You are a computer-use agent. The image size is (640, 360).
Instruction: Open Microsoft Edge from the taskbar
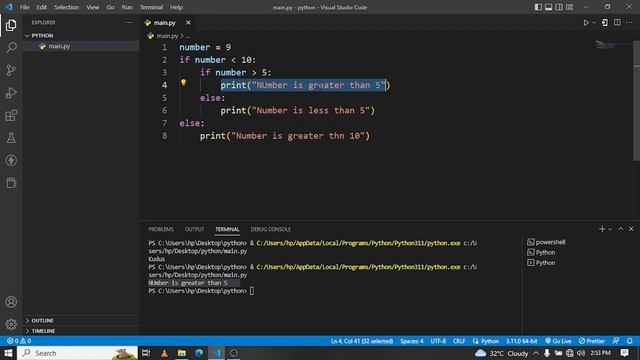(199, 353)
